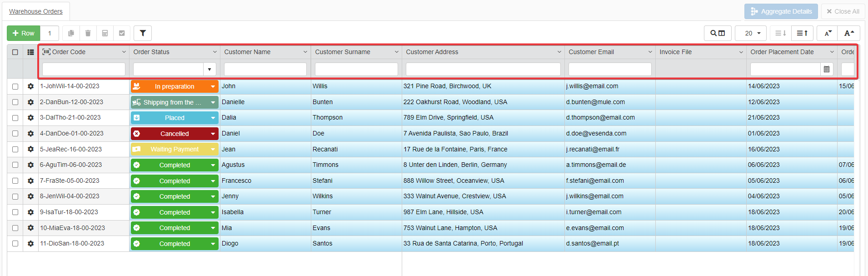Switch to the Warehouse Orders tab
868x276 pixels.
coord(36,11)
